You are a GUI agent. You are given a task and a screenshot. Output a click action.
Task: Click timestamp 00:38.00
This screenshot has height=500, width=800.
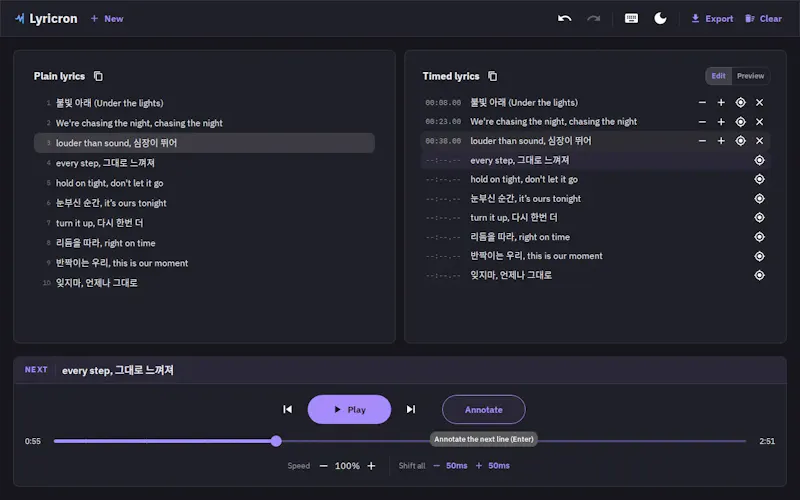coord(443,141)
